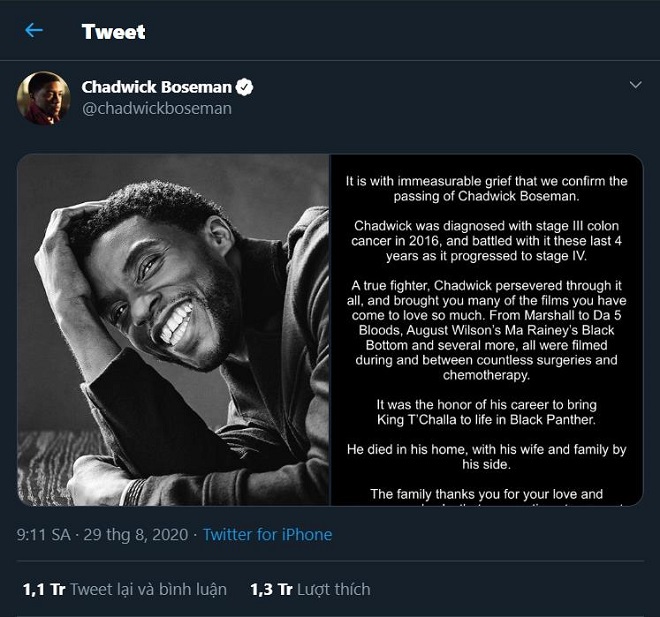Open the black-and-white portrait photo

[x=173, y=330]
